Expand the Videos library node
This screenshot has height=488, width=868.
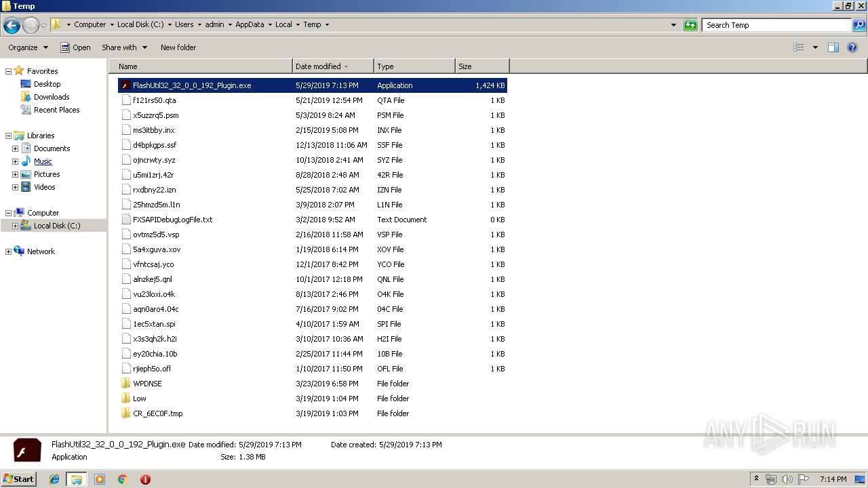[x=15, y=187]
